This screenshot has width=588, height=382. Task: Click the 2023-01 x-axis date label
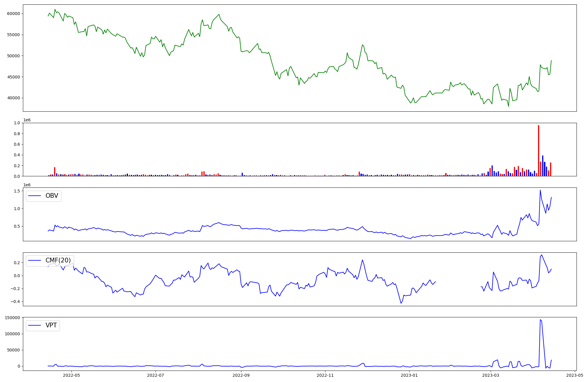click(409, 375)
